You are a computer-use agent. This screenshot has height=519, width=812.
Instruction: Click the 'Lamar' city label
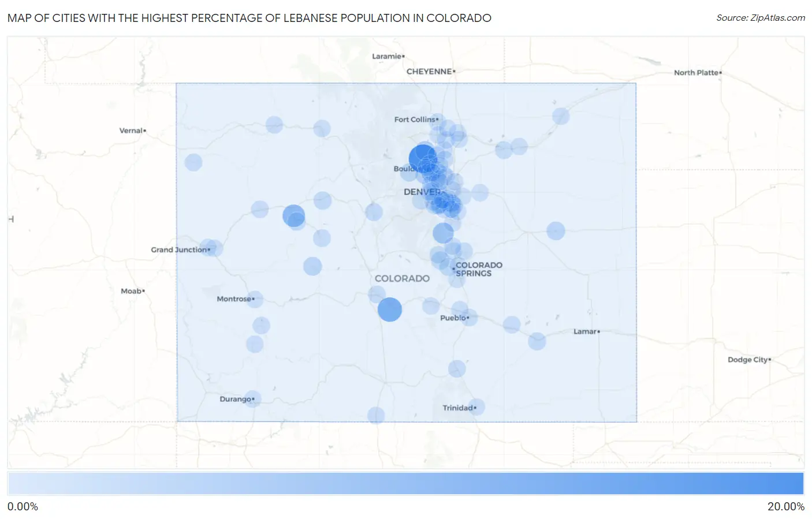pos(585,331)
